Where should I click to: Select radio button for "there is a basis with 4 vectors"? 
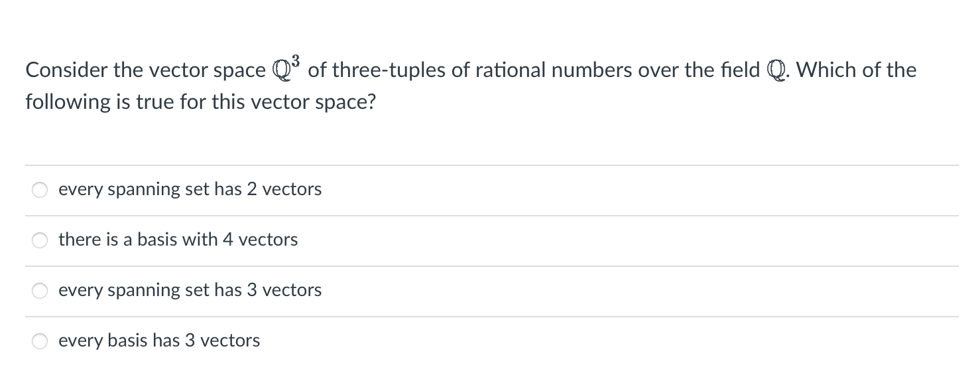[39, 240]
